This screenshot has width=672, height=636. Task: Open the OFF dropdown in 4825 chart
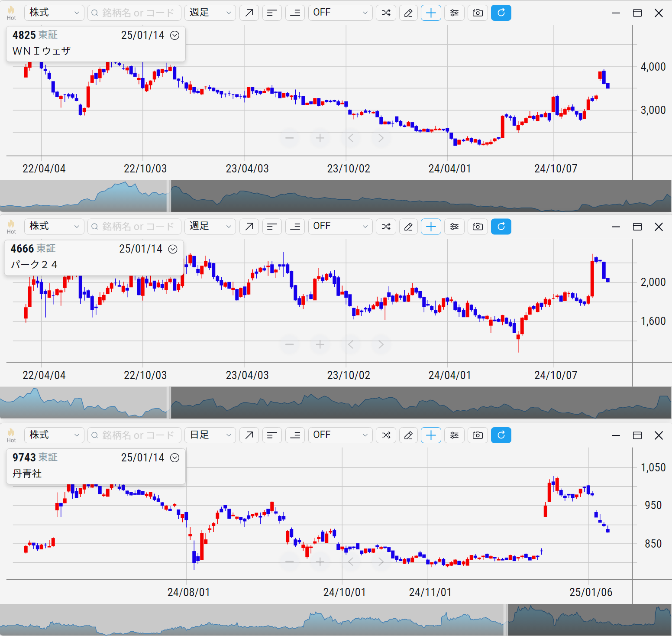(x=340, y=13)
